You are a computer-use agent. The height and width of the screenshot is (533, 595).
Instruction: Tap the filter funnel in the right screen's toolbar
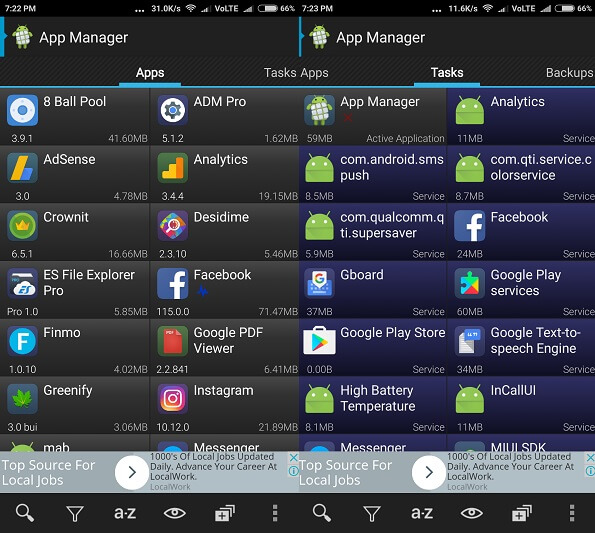pos(372,514)
